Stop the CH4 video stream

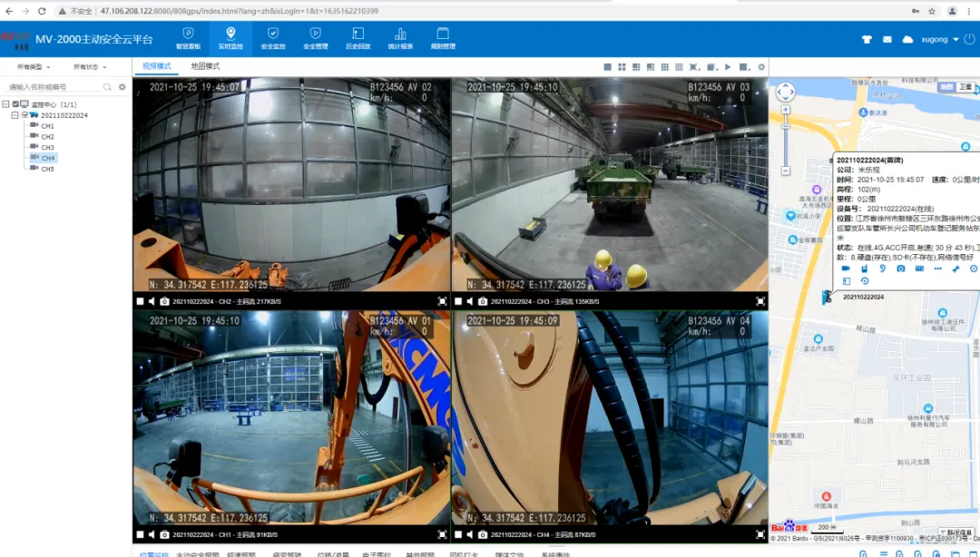(458, 535)
